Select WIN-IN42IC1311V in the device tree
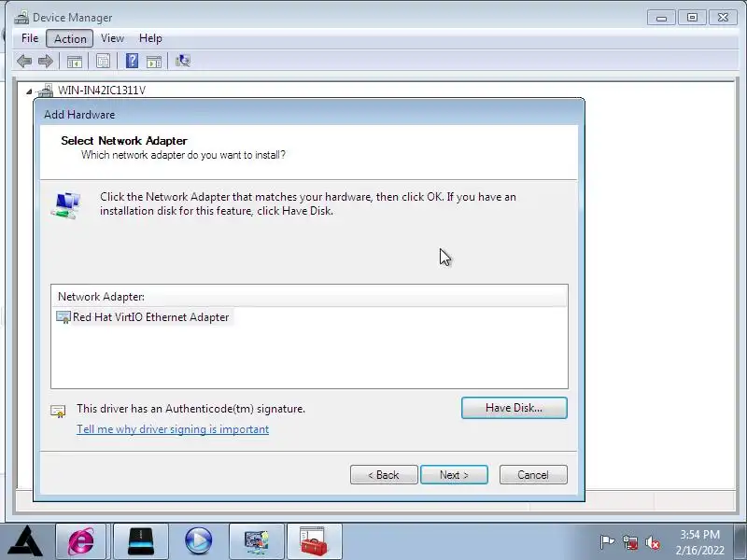Screen dimensions: 747x560 pyautogui.click(x=102, y=90)
